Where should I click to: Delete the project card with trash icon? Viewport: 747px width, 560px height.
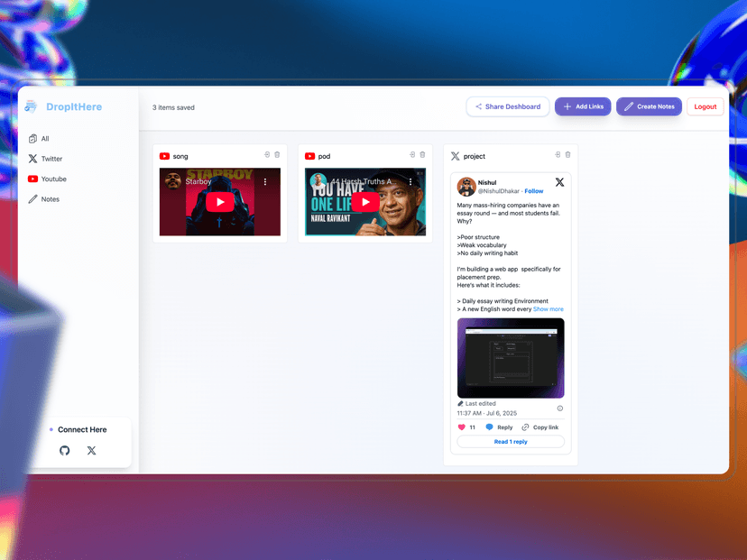(567, 155)
